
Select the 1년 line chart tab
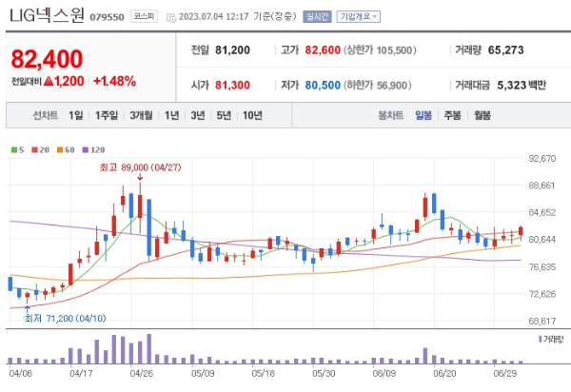[171, 115]
